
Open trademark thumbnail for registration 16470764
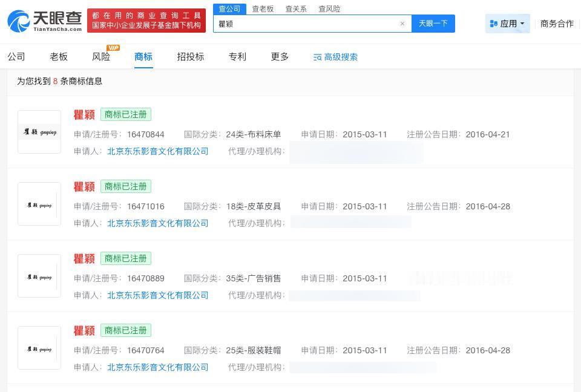click(39, 348)
